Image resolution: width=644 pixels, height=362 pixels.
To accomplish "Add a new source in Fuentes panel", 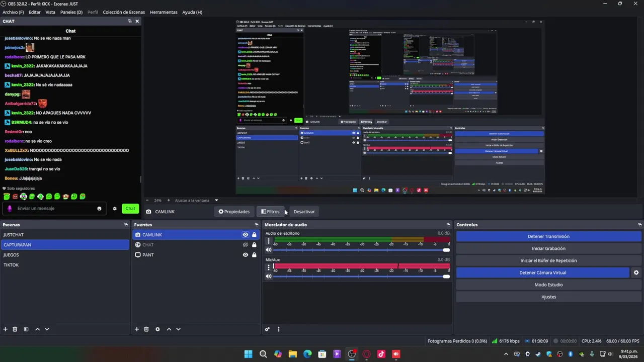I will click(x=136, y=329).
